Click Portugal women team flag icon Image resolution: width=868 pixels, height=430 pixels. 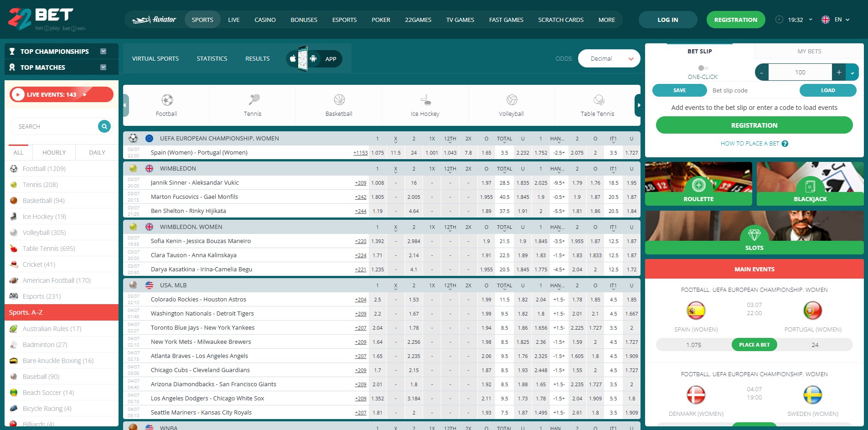[813, 311]
